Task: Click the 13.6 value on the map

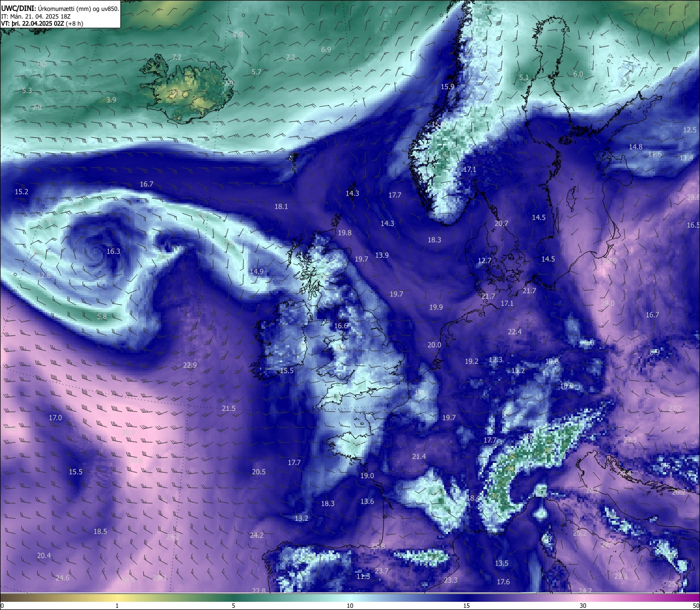Action: click(367, 502)
